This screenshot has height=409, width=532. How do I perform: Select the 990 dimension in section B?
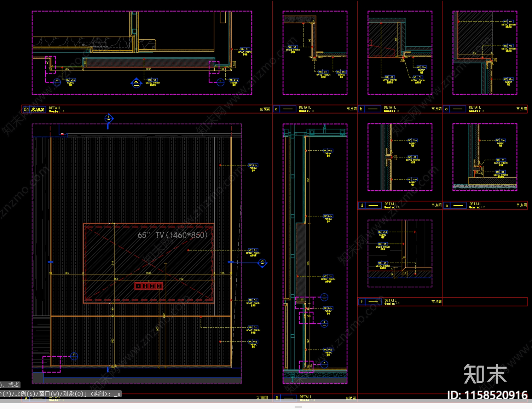308,180
